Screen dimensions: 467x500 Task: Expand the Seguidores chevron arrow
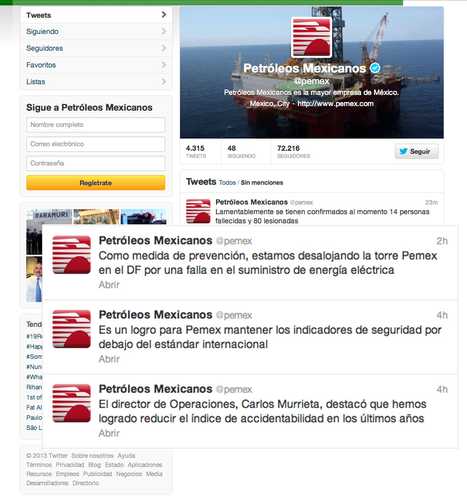pyautogui.click(x=164, y=48)
